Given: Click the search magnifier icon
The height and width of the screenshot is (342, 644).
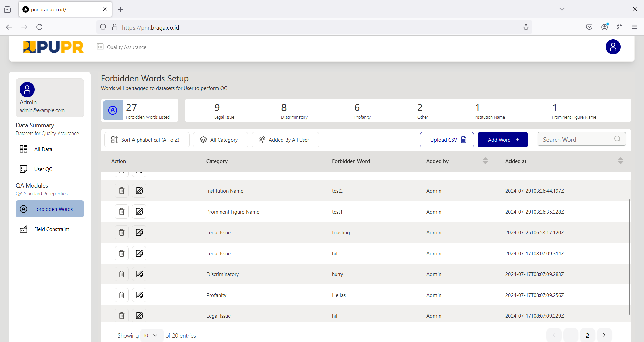Looking at the screenshot, I should click(x=617, y=139).
